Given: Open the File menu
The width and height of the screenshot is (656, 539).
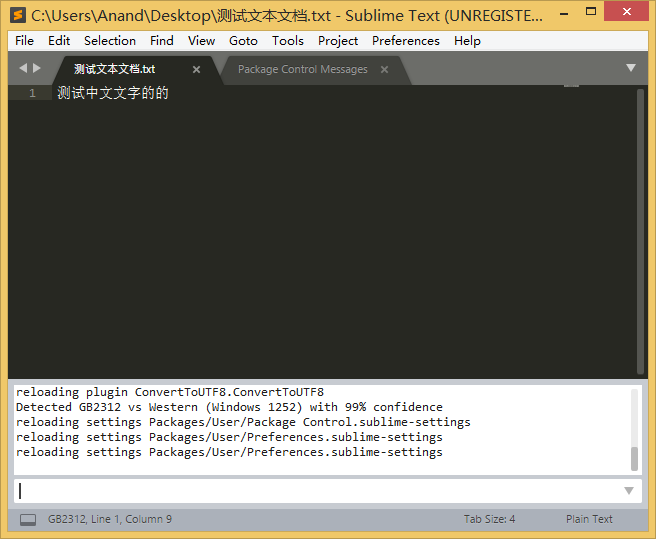Looking at the screenshot, I should 24,41.
